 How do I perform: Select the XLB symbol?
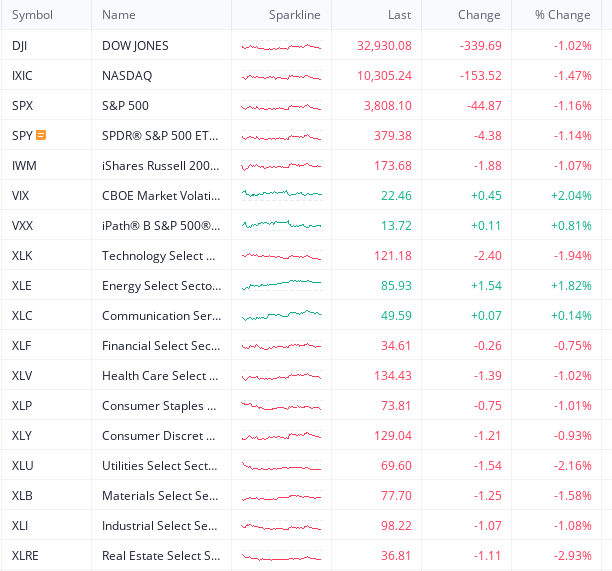click(x=22, y=496)
